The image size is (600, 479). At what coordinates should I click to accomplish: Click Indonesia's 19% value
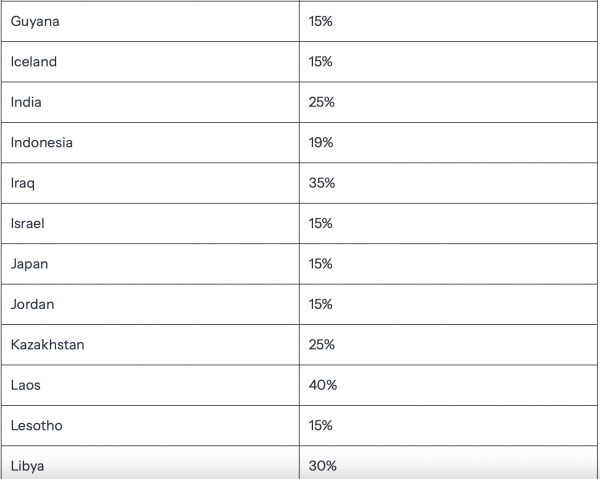[x=321, y=142]
